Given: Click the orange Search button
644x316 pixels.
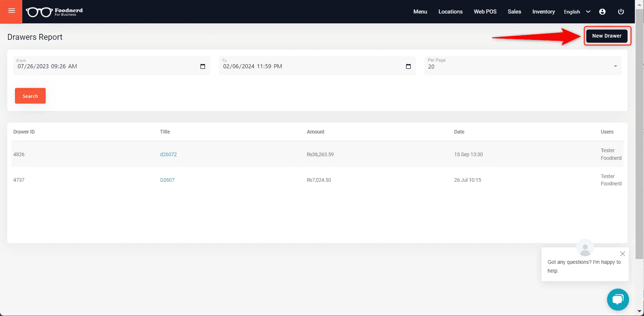Looking at the screenshot, I should [x=30, y=96].
